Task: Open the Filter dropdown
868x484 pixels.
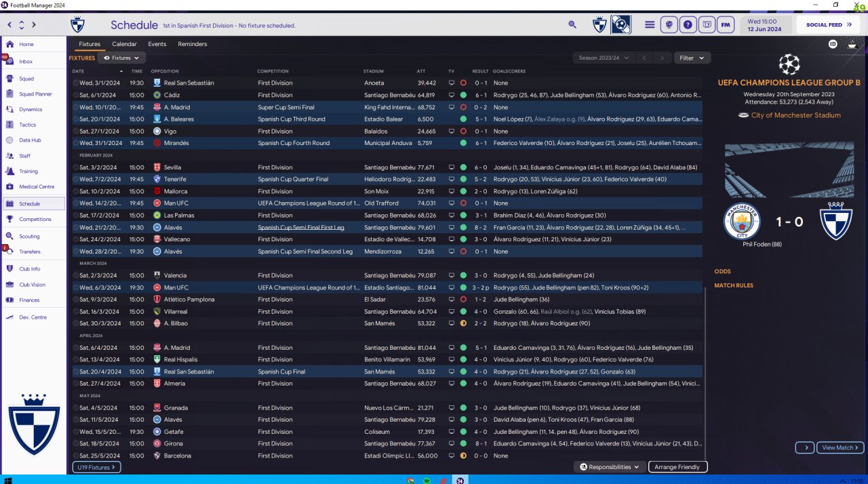Action: point(692,58)
